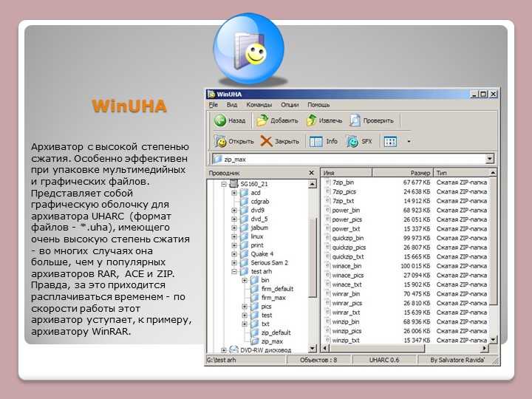This screenshot has height=399, width=532.
Task: Open view mode dropdown arrow beside grid icon
Action: coord(409,142)
